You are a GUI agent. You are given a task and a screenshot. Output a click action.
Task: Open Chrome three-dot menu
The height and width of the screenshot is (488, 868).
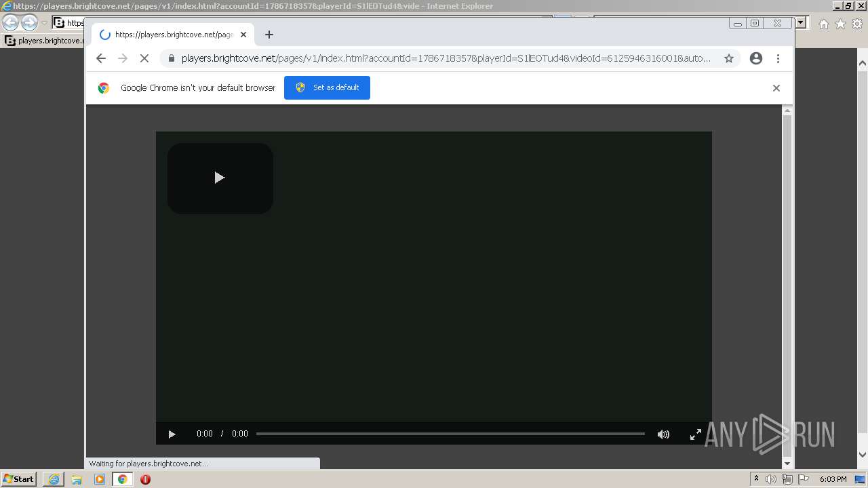pyautogui.click(x=778, y=58)
